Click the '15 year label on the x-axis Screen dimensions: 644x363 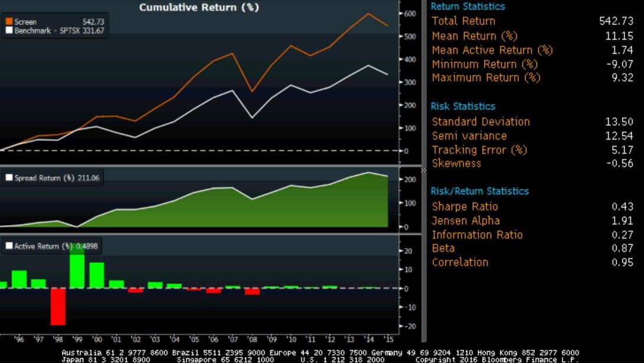(x=389, y=339)
